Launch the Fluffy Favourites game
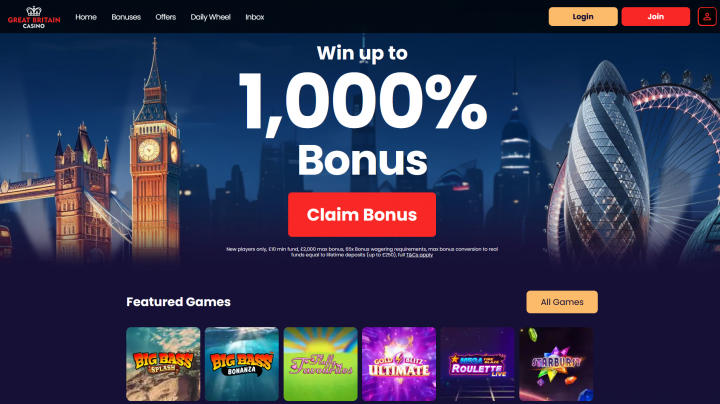 click(x=321, y=364)
